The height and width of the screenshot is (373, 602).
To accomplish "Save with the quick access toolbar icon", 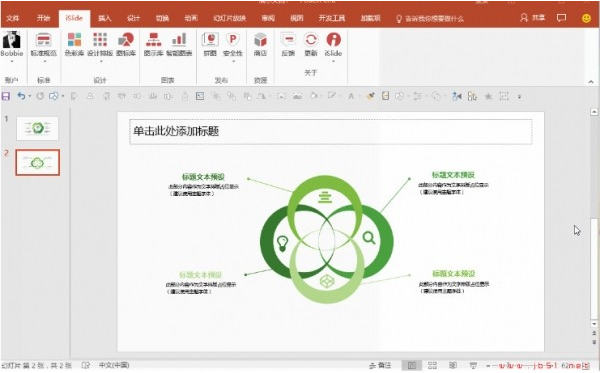I will (6, 96).
